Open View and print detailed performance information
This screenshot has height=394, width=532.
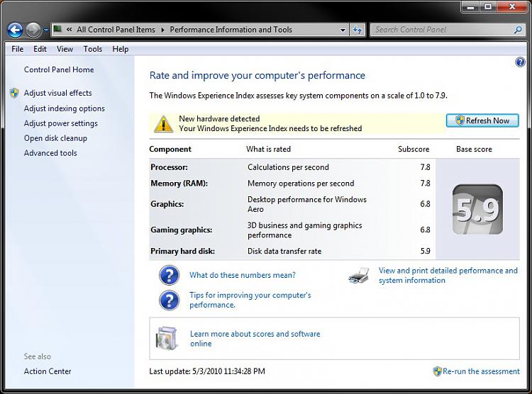tap(448, 276)
